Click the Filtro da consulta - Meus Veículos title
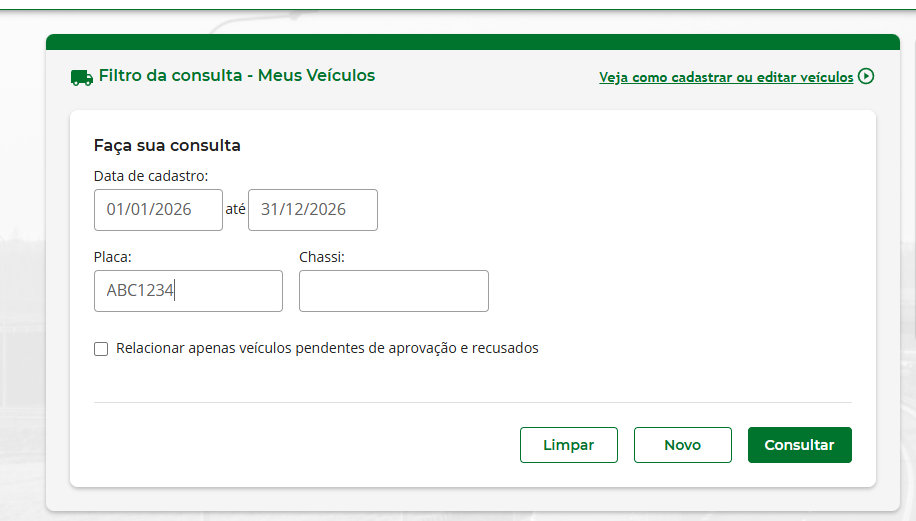916x521 pixels. 237,75
